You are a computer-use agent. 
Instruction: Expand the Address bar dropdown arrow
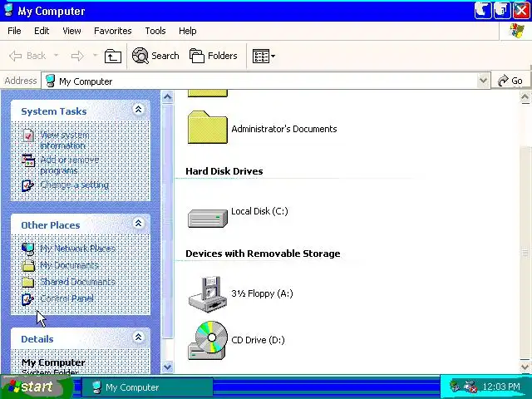tap(483, 81)
